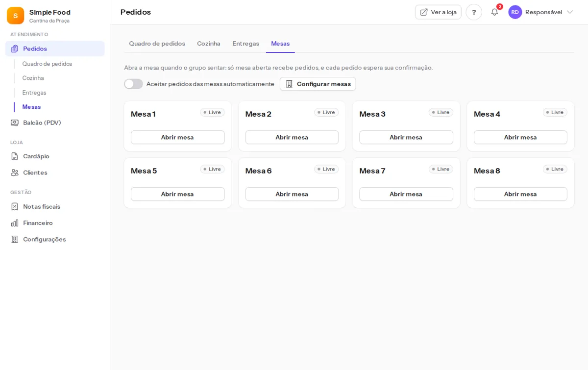Click Livre status badge on Mesa 6

326,169
